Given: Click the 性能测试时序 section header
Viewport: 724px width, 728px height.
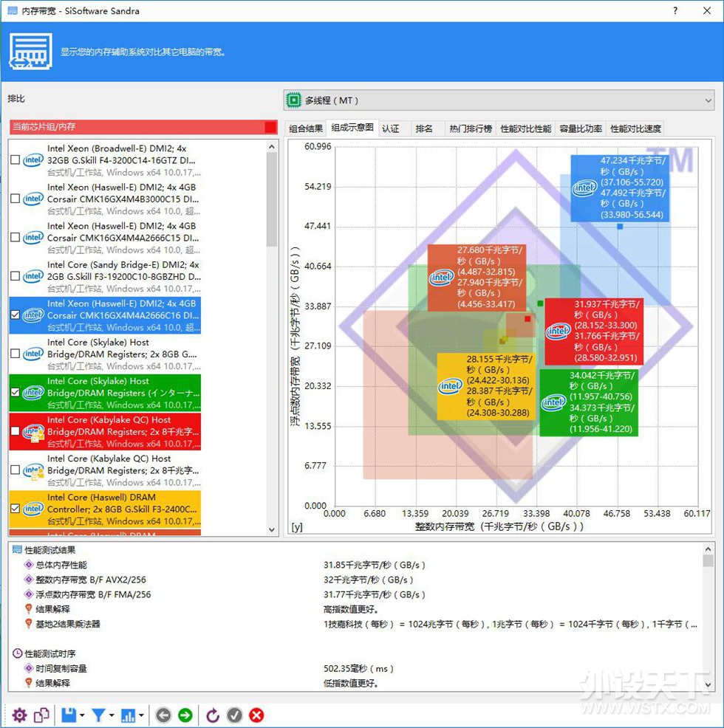Looking at the screenshot, I should pos(49,653).
